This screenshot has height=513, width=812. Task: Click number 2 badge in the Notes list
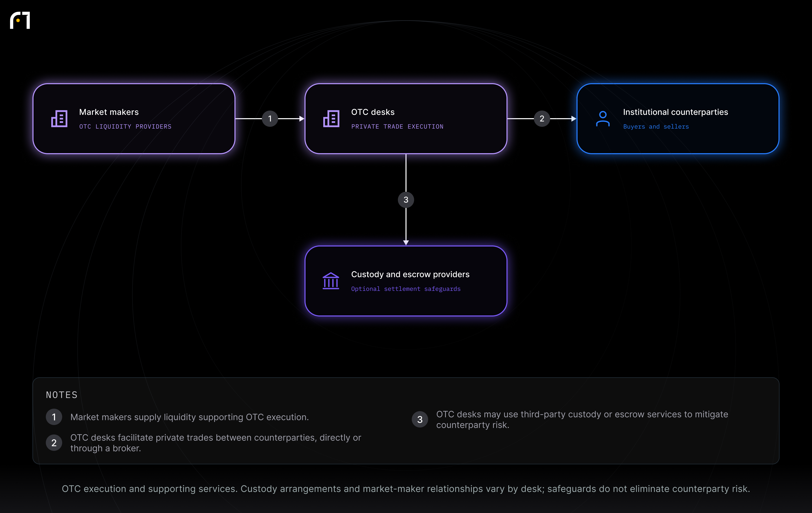pos(54,443)
